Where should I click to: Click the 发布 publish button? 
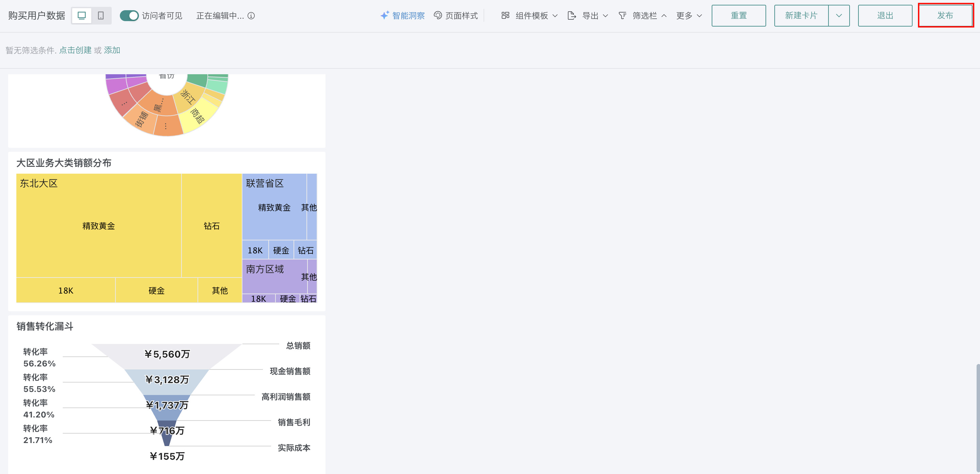click(945, 16)
